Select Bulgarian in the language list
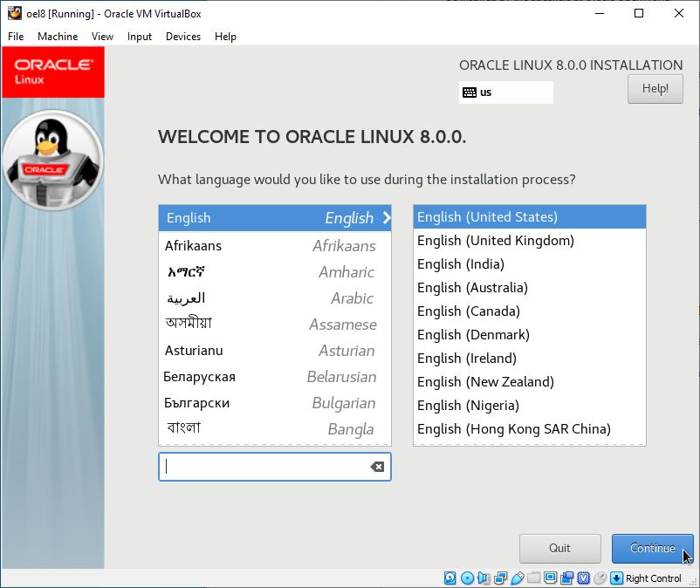Viewport: 700px width, 588px height. tap(275, 403)
